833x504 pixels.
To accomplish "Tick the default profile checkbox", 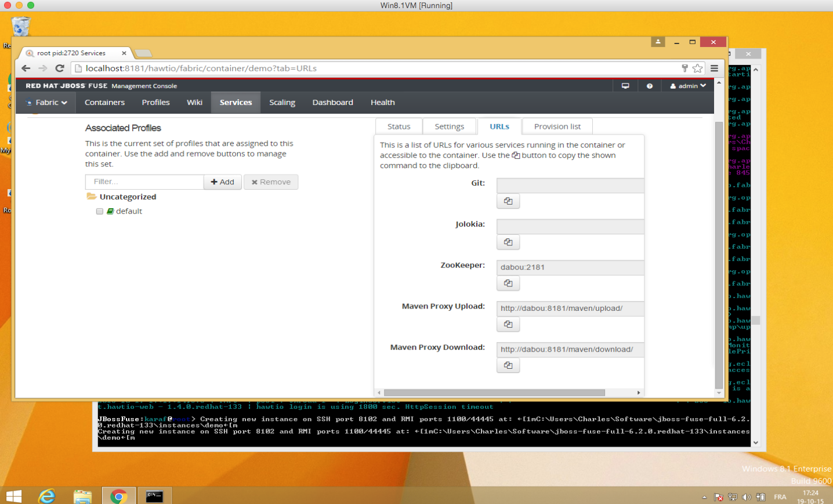I will tap(100, 212).
